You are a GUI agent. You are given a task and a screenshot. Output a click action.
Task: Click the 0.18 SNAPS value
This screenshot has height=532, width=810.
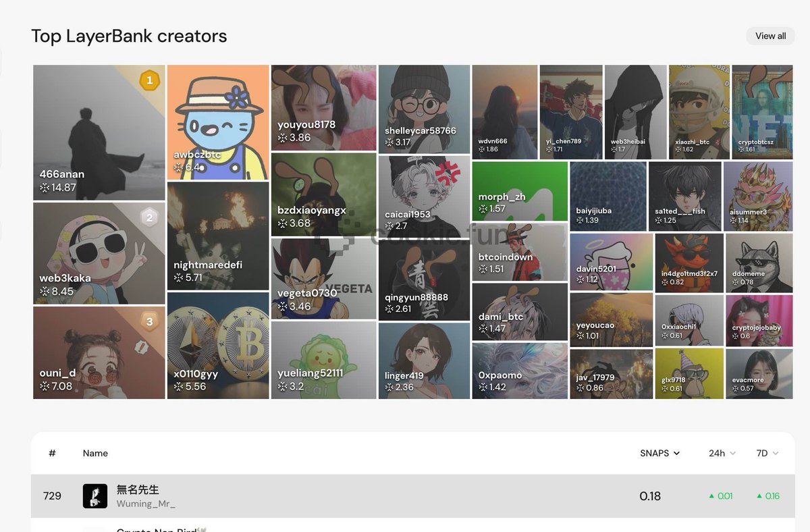[x=650, y=496]
